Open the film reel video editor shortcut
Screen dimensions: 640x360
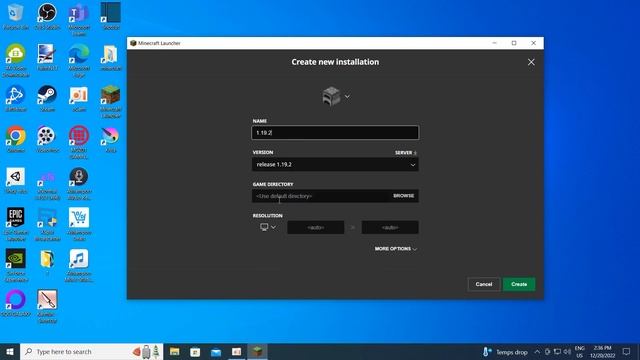[x=47, y=139]
